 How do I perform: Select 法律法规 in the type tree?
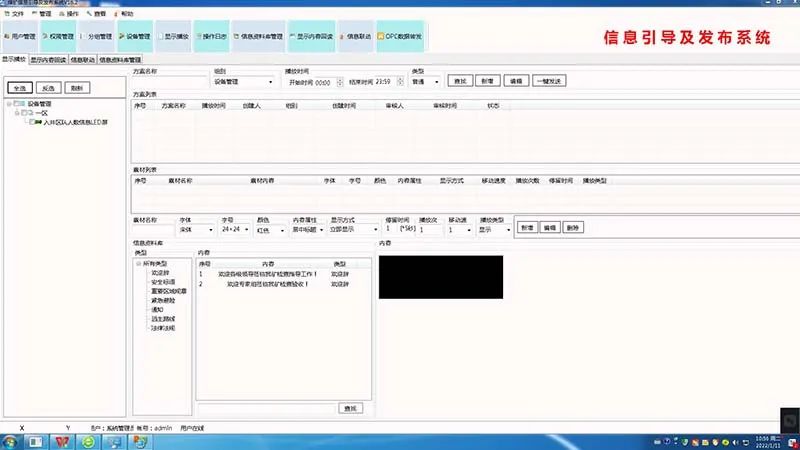click(x=163, y=328)
